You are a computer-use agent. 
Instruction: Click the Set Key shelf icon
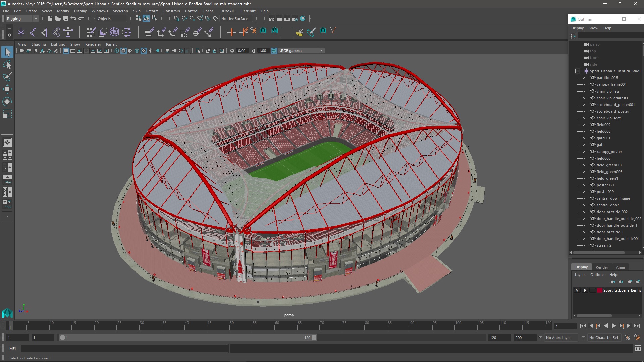(x=231, y=32)
